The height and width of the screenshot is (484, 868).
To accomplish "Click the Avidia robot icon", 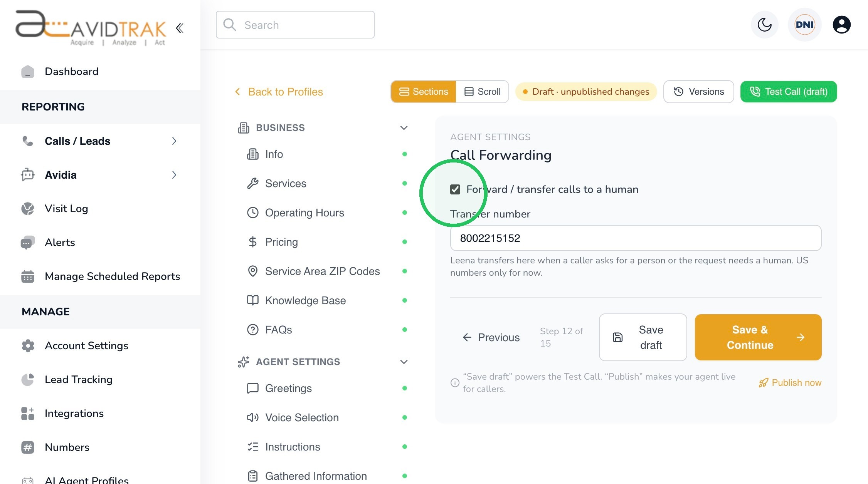I will (28, 175).
